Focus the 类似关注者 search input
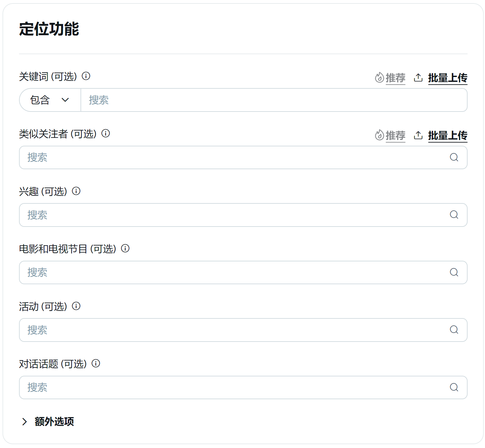 pyautogui.click(x=243, y=157)
